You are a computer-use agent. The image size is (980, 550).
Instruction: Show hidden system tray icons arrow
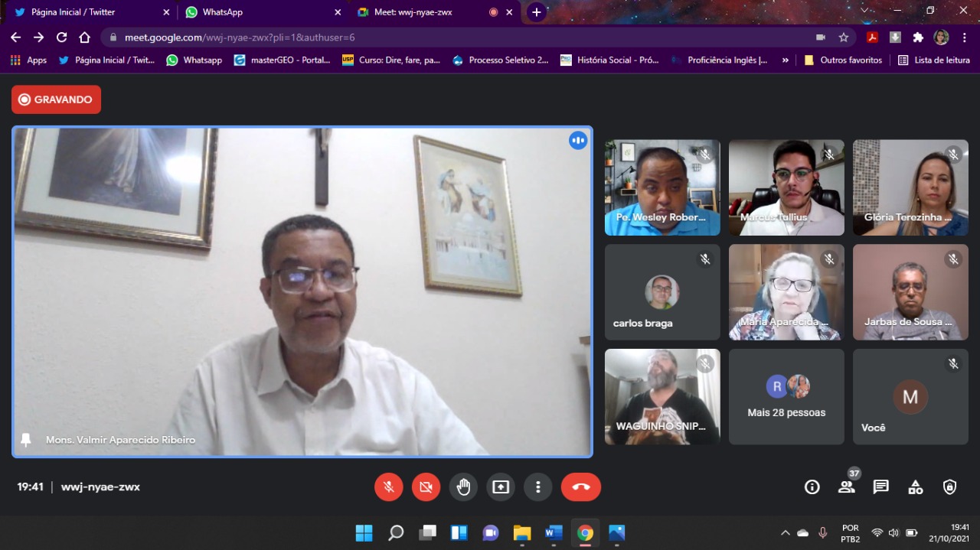pyautogui.click(x=785, y=533)
